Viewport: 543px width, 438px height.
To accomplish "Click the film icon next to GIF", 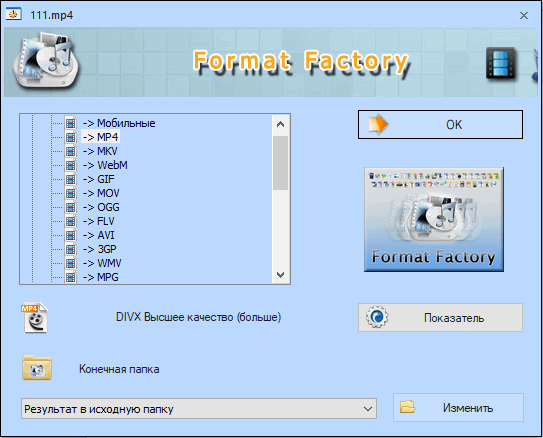I will pos(70,179).
